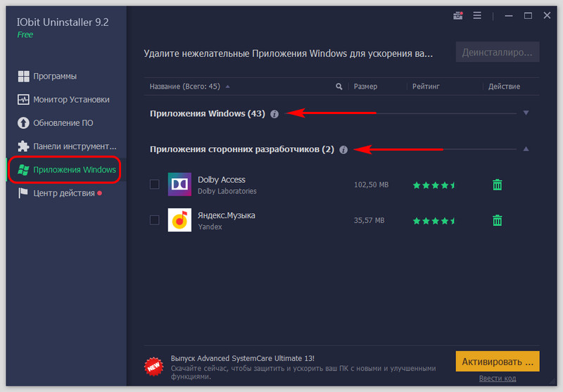This screenshot has height=392, width=563.
Task: Click the Приложения Windows (43) heading text
Action: click(x=207, y=114)
